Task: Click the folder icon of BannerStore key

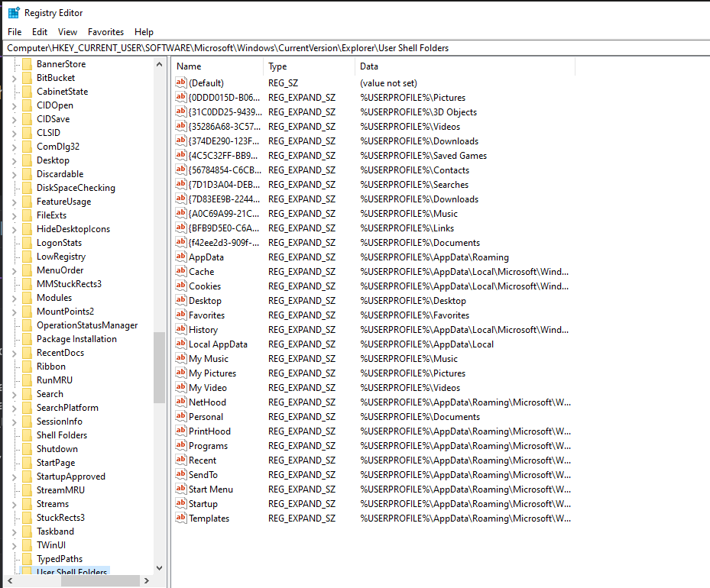Action: (28, 64)
